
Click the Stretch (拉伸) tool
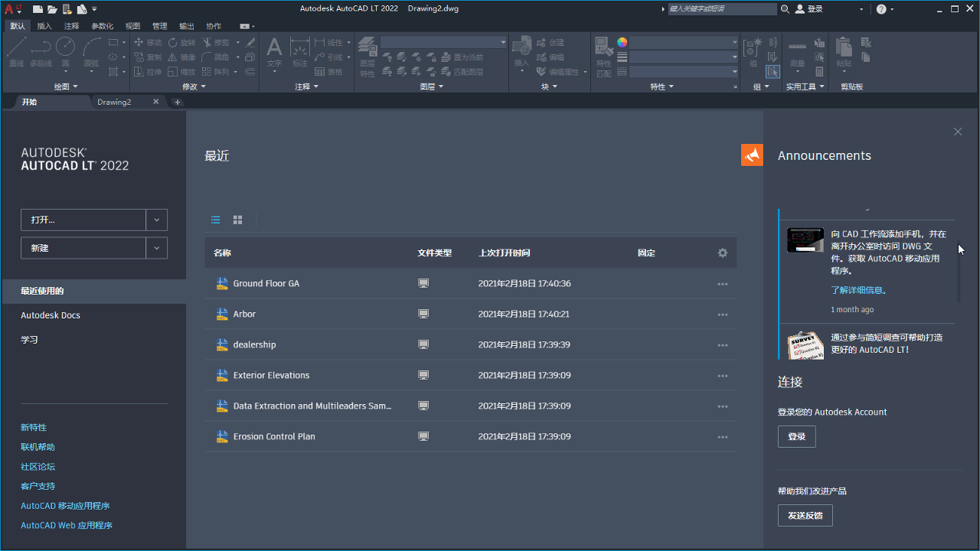pyautogui.click(x=148, y=72)
